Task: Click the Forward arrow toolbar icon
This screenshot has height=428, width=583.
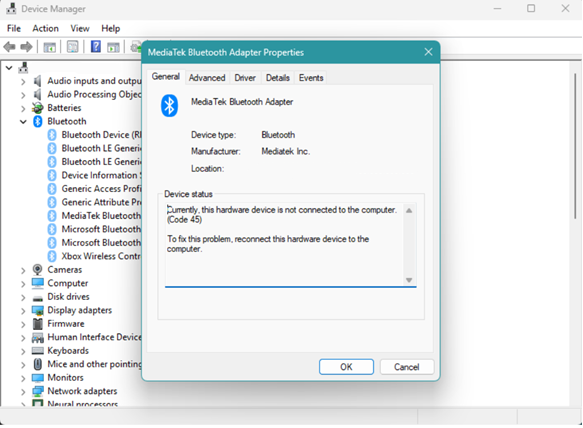Action: tap(26, 47)
